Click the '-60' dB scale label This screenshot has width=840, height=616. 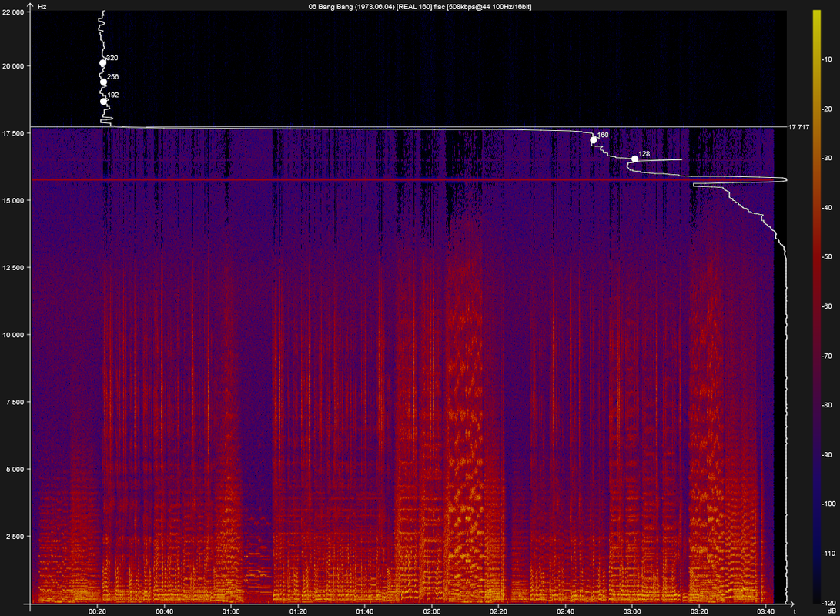[827, 306]
